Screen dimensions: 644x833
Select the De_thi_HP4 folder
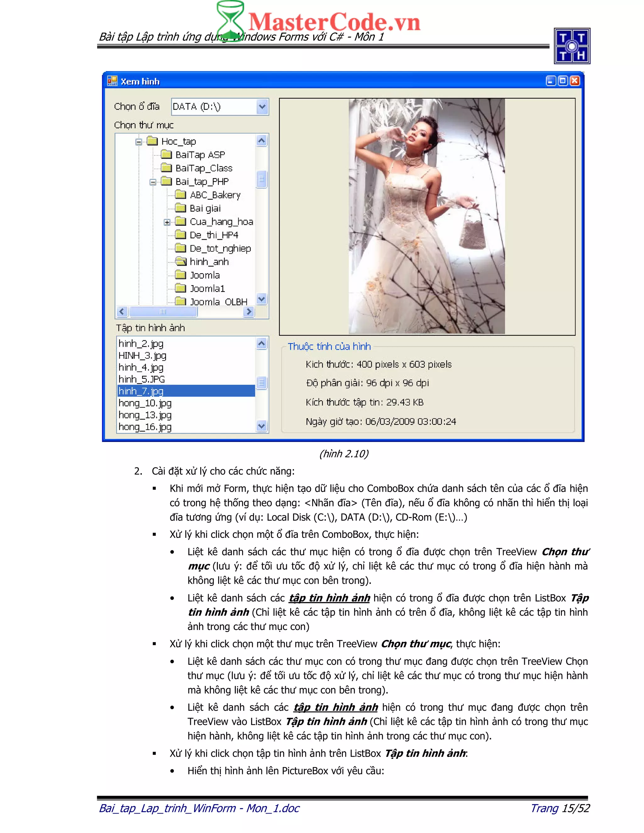[214, 235]
